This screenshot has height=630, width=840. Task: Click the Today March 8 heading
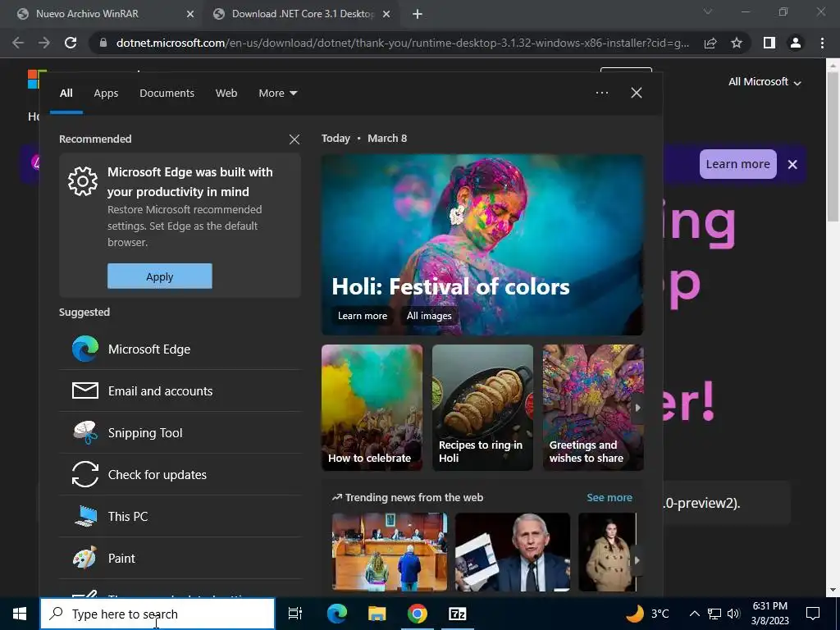364,138
